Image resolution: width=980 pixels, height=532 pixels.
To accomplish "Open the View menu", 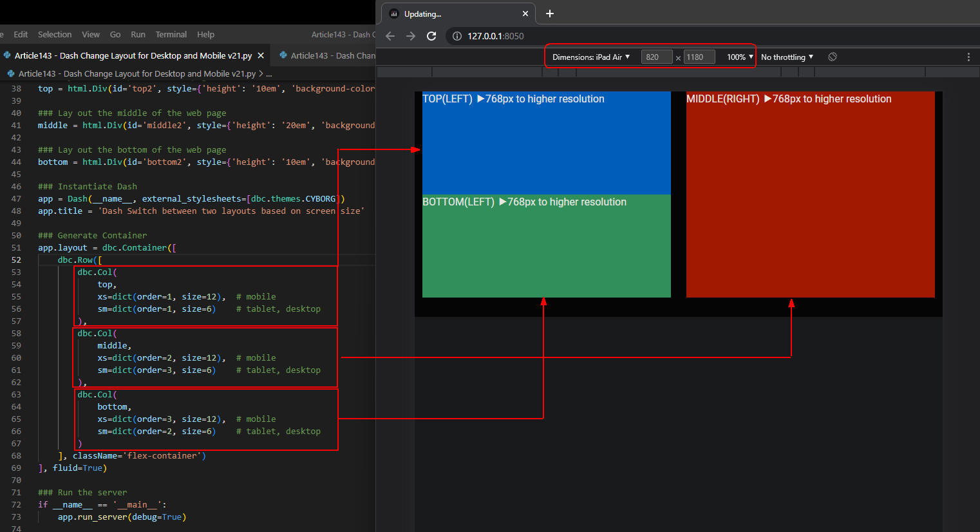I will (91, 34).
